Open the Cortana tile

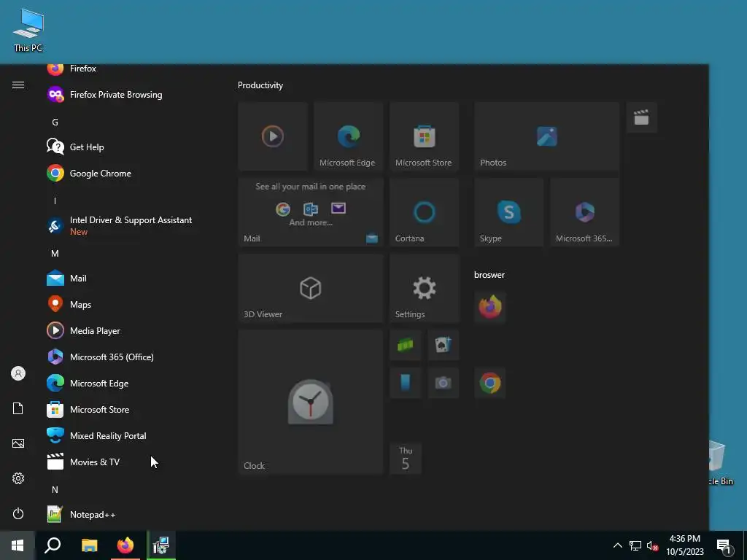[x=424, y=212]
